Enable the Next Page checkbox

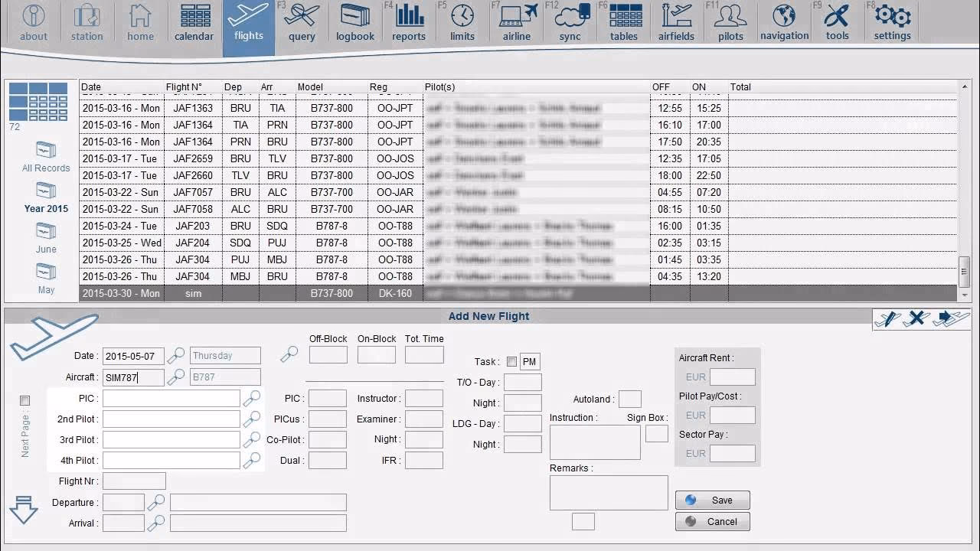click(24, 400)
